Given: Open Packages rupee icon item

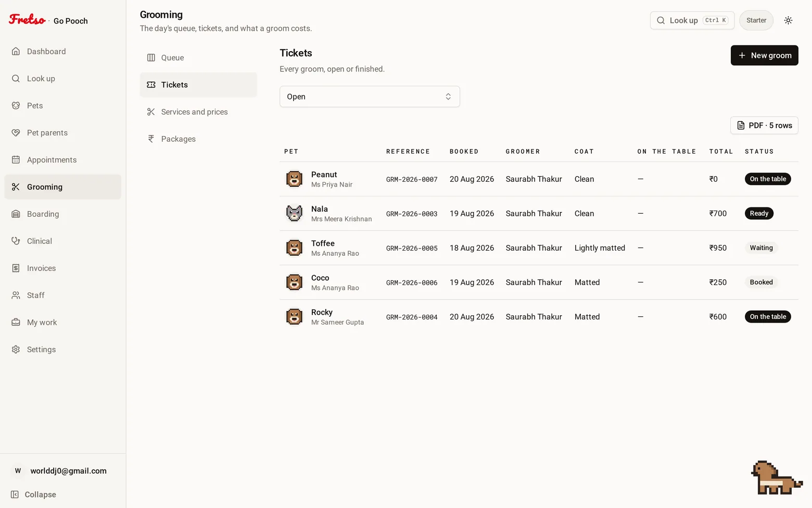Looking at the screenshot, I should coord(151,139).
